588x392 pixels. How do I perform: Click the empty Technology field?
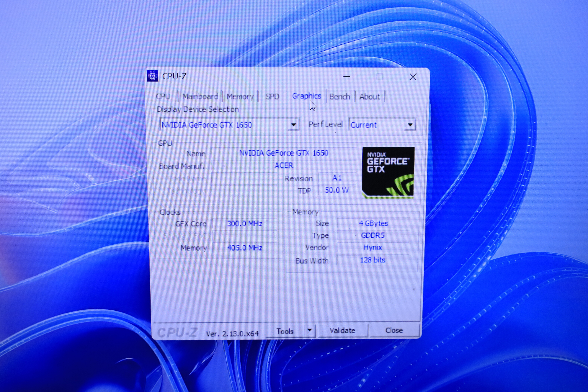coord(244,191)
